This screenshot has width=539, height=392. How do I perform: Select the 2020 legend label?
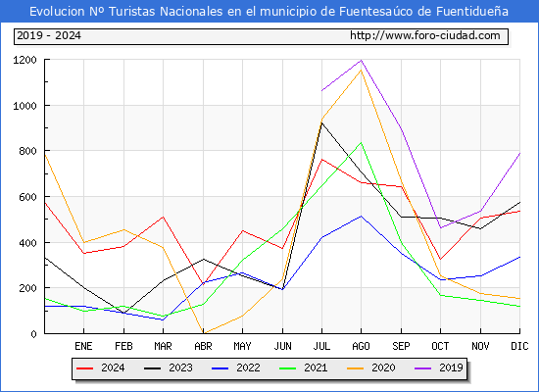click(x=383, y=367)
